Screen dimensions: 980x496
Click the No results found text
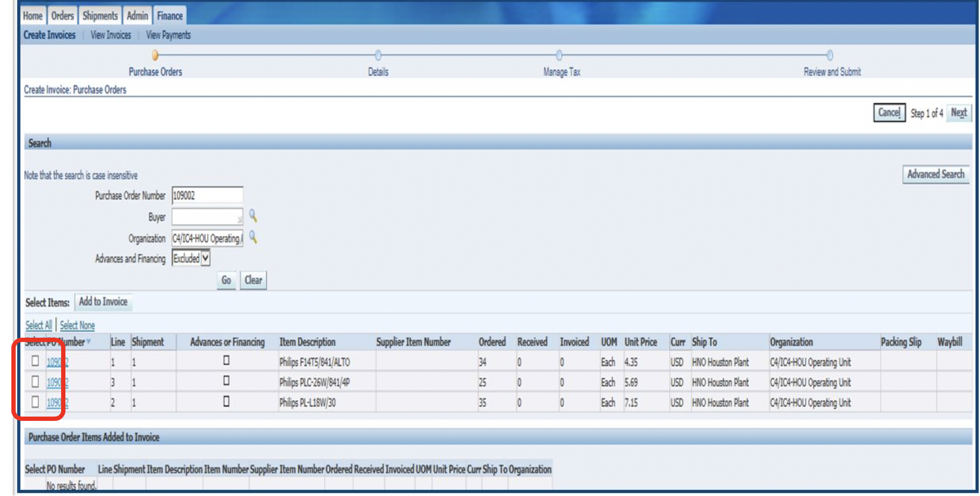coord(71,485)
